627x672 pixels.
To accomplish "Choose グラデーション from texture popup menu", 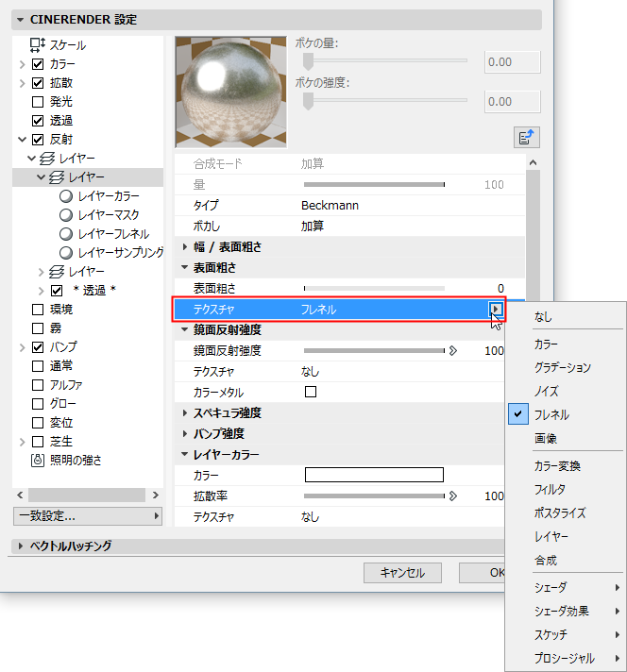I will pos(563,367).
